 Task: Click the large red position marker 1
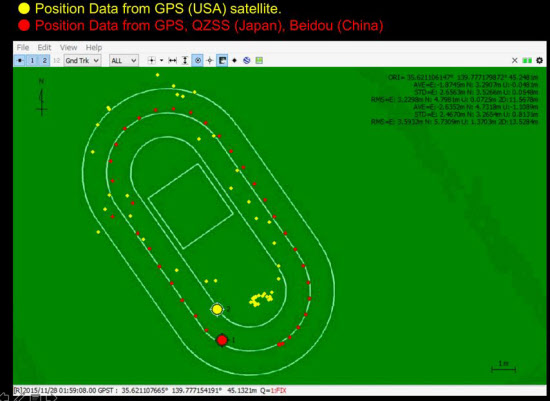pyautogui.click(x=222, y=340)
